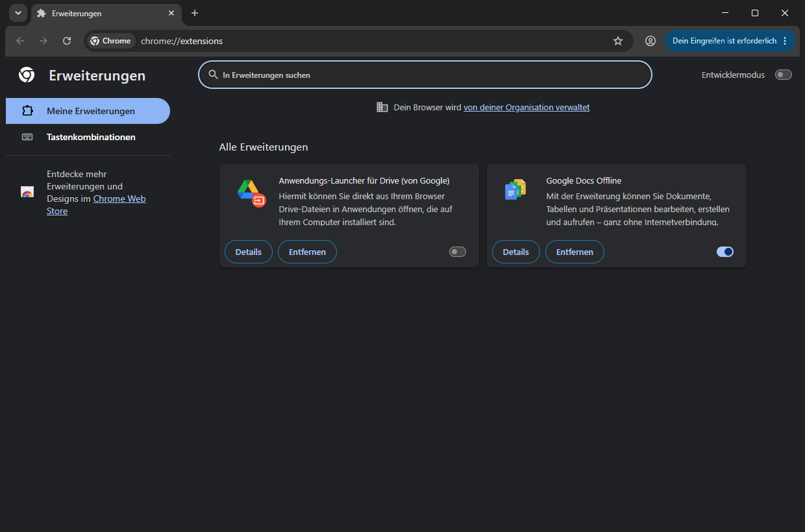Click Anwendungs-Launcher für Drive (von Google) title
The image size is (805, 532).
tap(364, 181)
